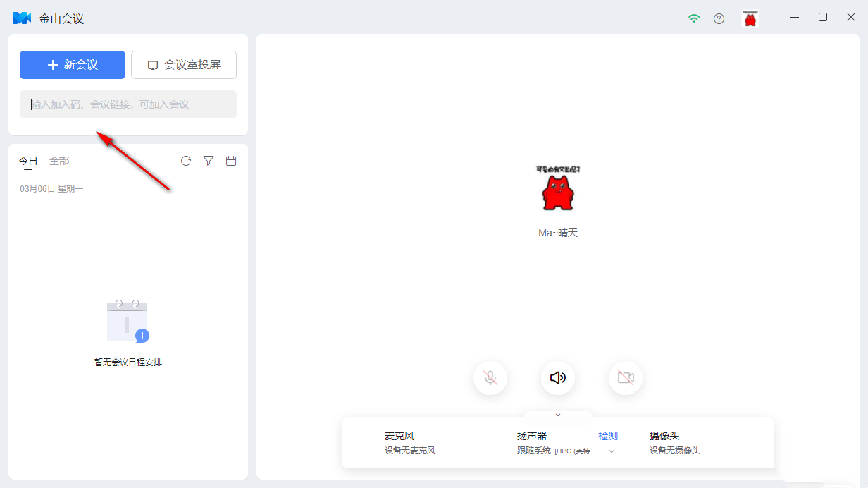Click the 金山会议 app logo
Screen dimensions: 868x488
[x=22, y=18]
